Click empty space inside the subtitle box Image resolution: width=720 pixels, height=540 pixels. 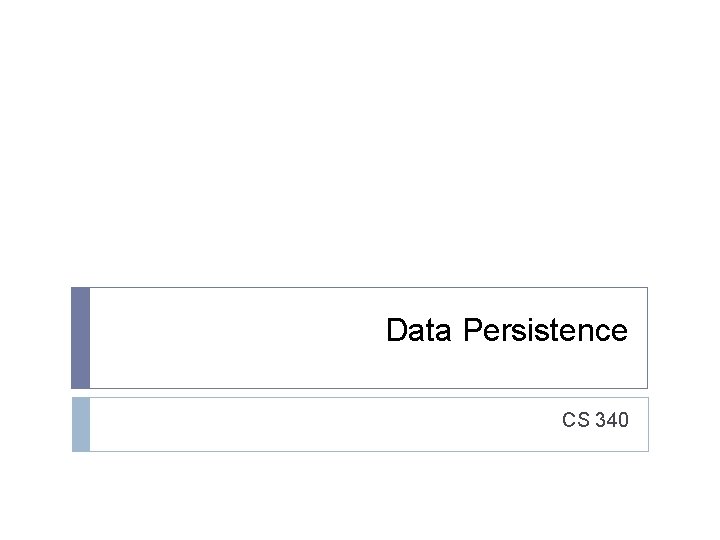[x=300, y=424]
